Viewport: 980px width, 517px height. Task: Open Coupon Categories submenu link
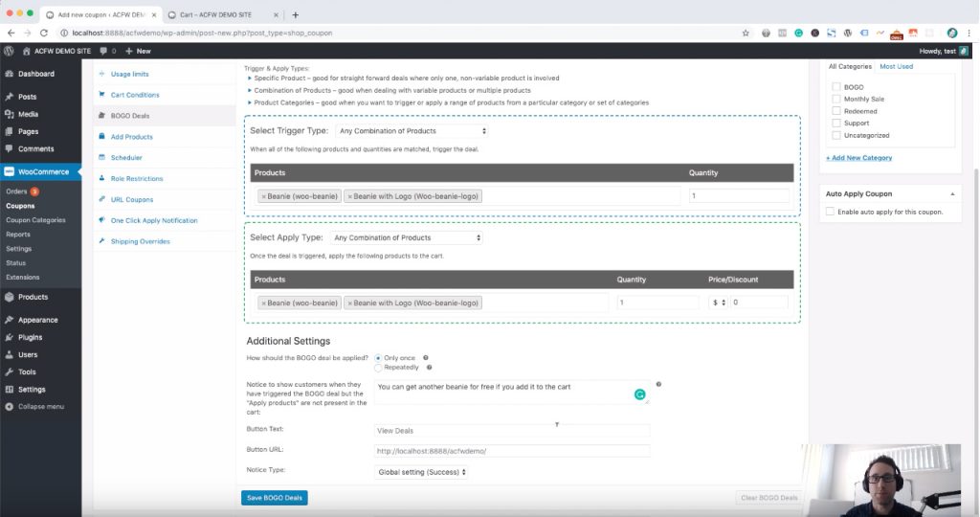(x=35, y=220)
